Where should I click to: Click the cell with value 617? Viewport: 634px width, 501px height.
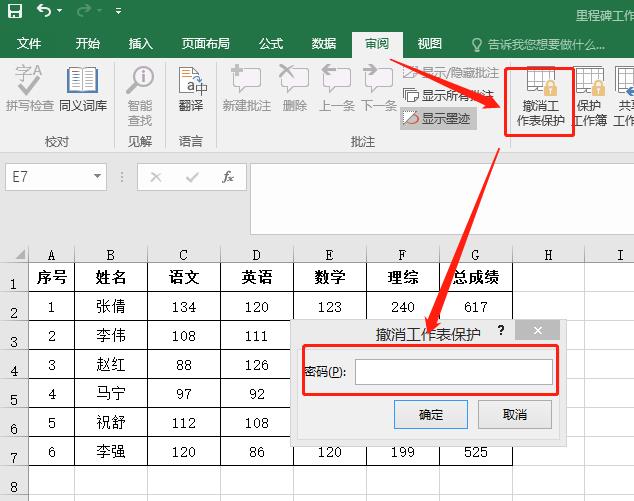476,306
